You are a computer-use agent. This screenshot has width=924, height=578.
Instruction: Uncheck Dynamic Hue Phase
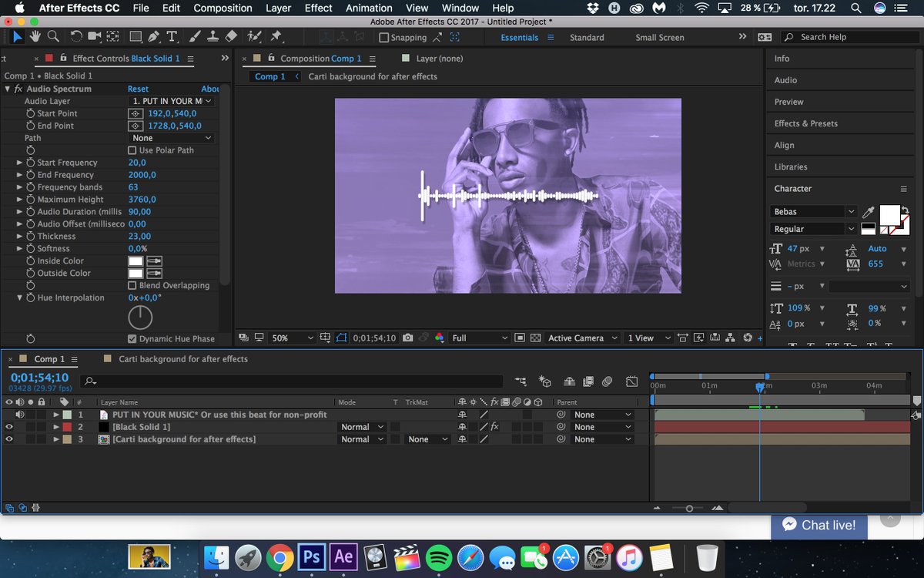132,339
